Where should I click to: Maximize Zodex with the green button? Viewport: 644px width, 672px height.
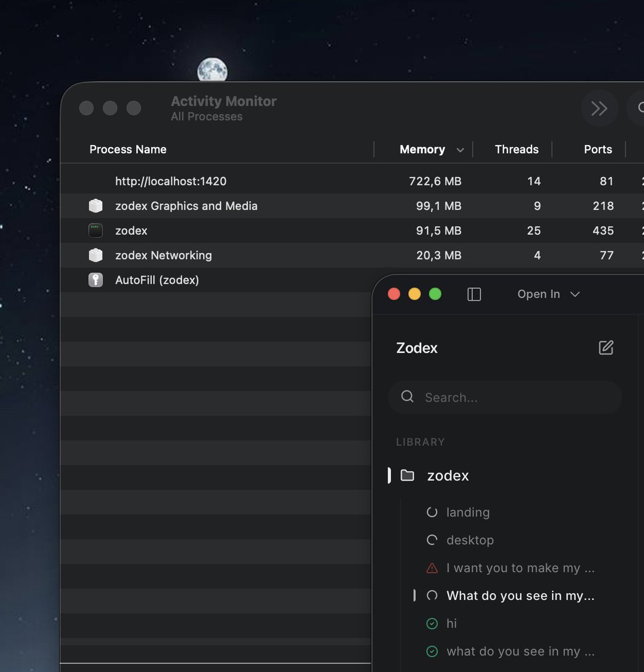pyautogui.click(x=435, y=294)
